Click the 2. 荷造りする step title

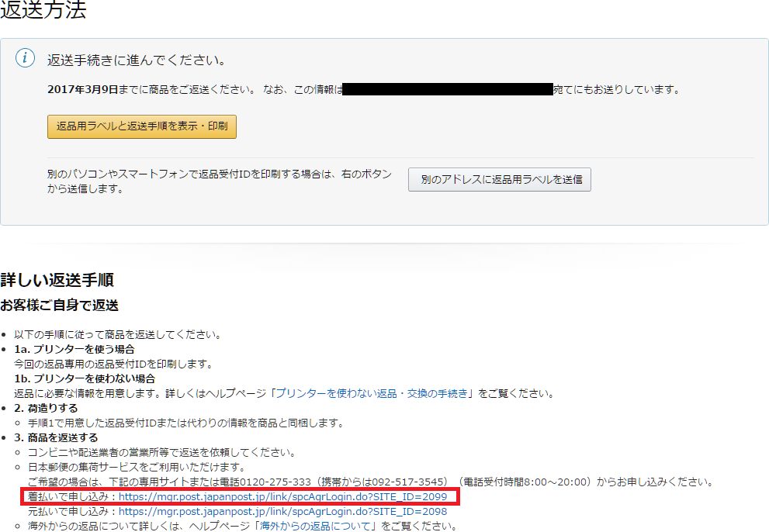(46, 408)
